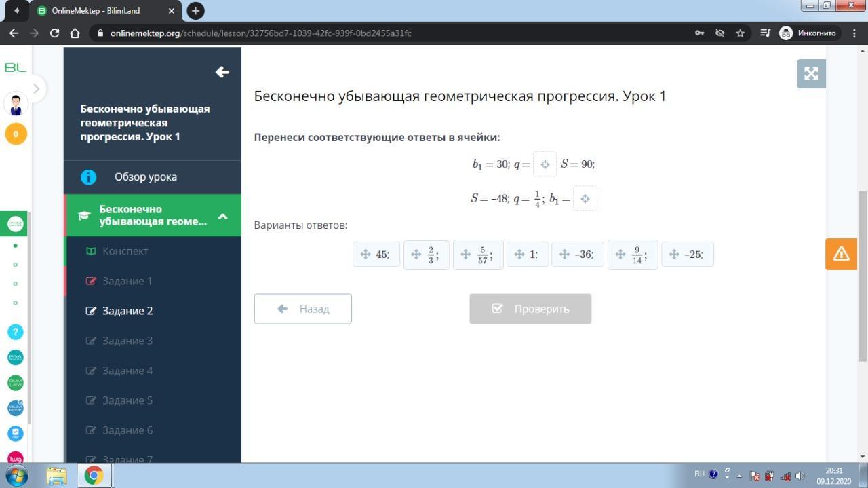
Task: Click the Инкогнито profile button
Action: pyautogui.click(x=808, y=33)
